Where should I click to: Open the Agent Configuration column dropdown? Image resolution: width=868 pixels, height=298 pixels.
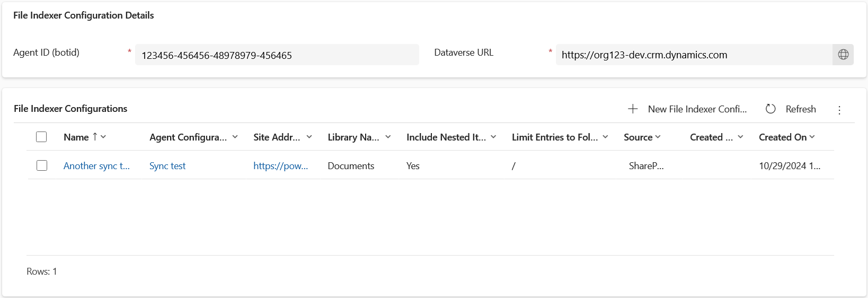(x=235, y=137)
